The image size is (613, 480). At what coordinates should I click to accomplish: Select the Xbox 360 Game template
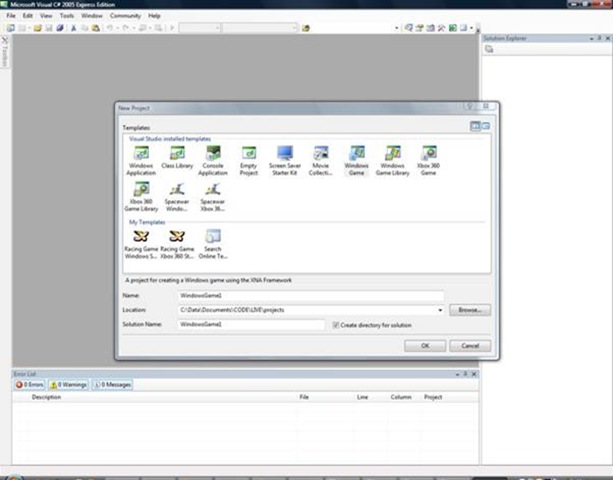pyautogui.click(x=428, y=153)
